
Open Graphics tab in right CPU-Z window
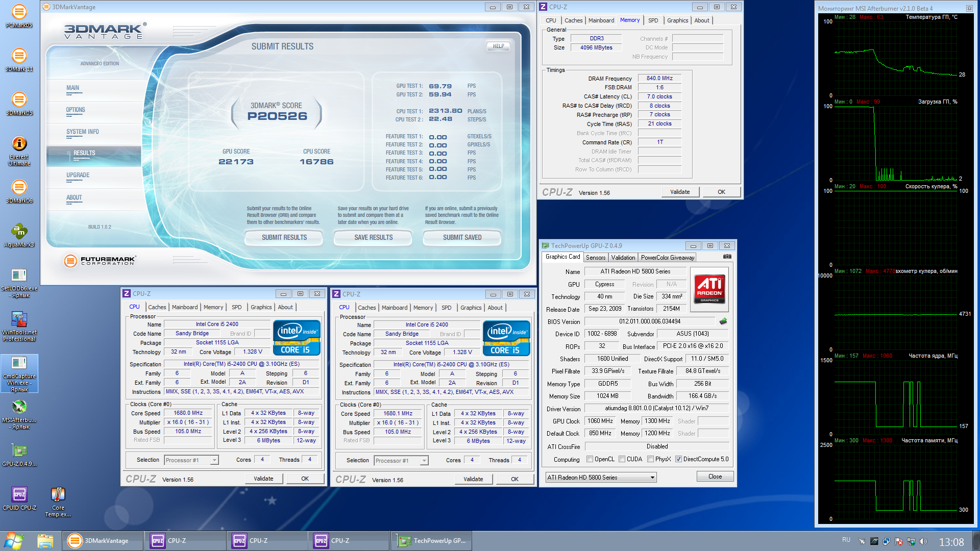click(471, 308)
